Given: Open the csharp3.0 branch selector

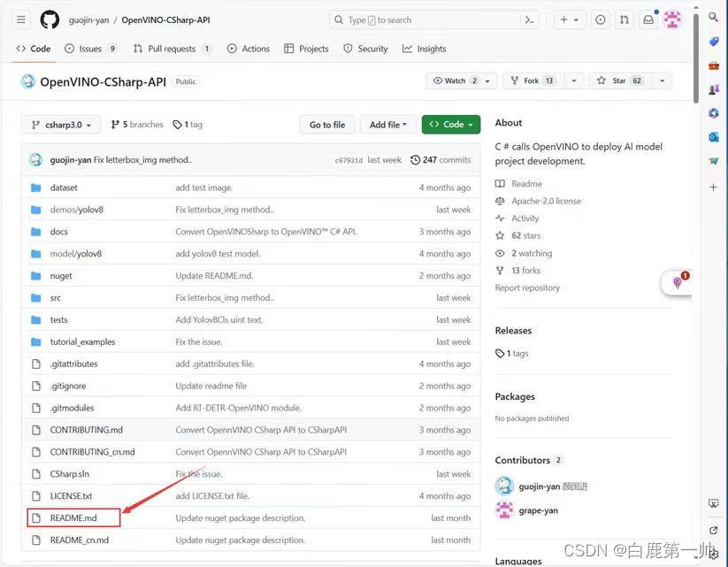Looking at the screenshot, I should click(x=61, y=125).
